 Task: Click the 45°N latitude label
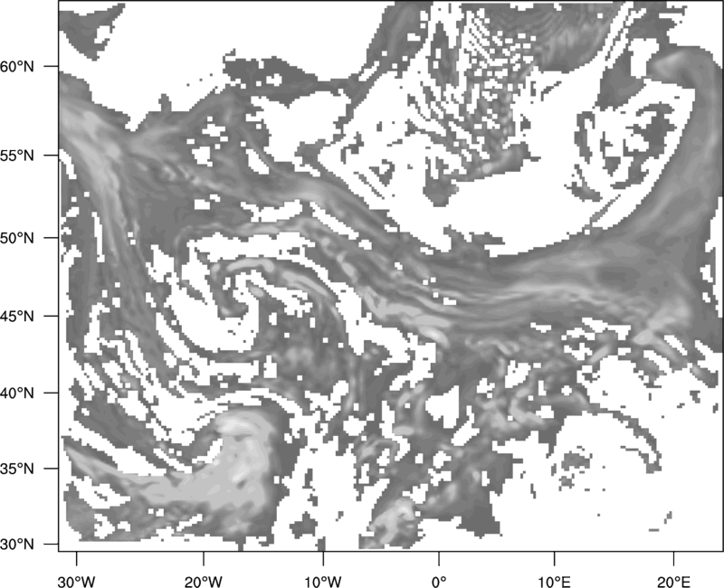(17, 316)
